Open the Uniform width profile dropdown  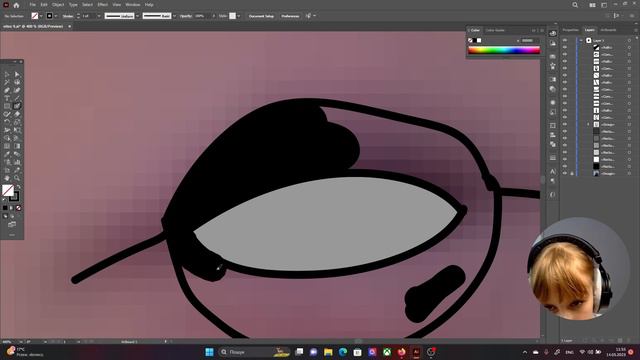138,16
